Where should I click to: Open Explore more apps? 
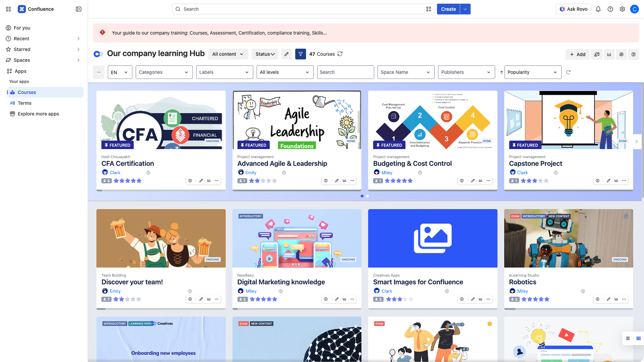(38, 114)
